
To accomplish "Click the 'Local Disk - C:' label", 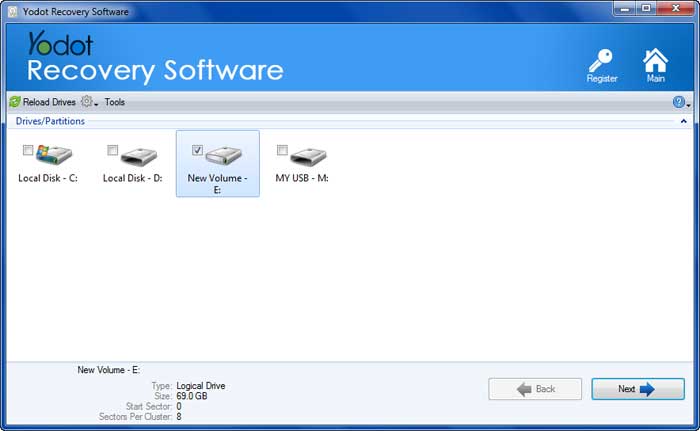I will [x=48, y=178].
